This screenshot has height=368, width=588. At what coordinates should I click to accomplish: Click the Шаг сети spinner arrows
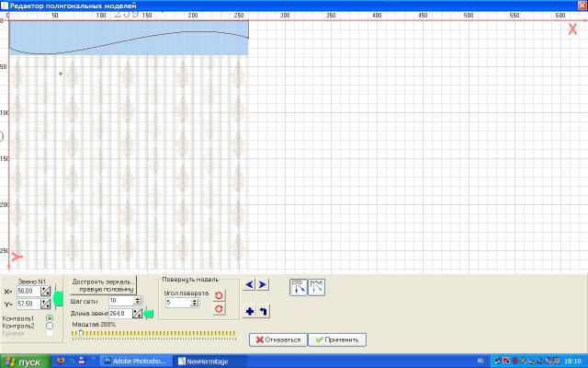pyautogui.click(x=138, y=301)
